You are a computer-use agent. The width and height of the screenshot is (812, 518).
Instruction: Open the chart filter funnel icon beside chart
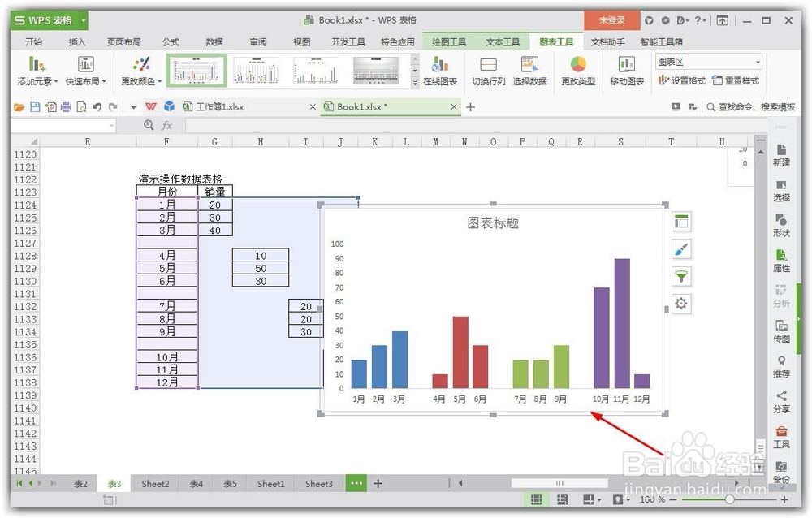pos(680,277)
